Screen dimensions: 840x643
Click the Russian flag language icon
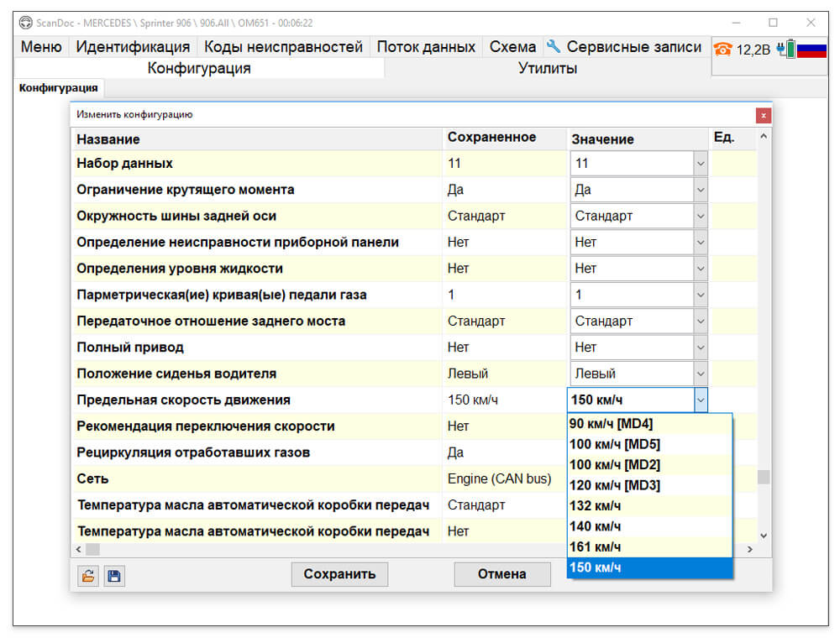pos(811,50)
